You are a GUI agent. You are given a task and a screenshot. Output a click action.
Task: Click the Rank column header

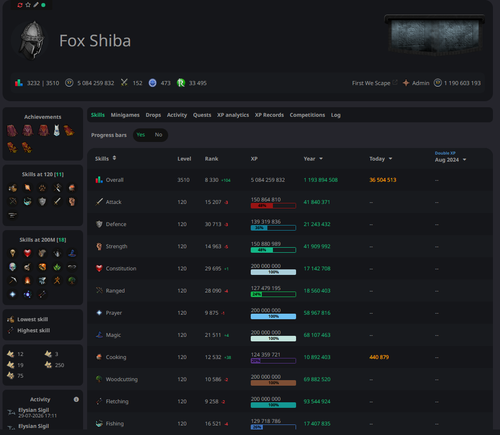[x=211, y=159]
